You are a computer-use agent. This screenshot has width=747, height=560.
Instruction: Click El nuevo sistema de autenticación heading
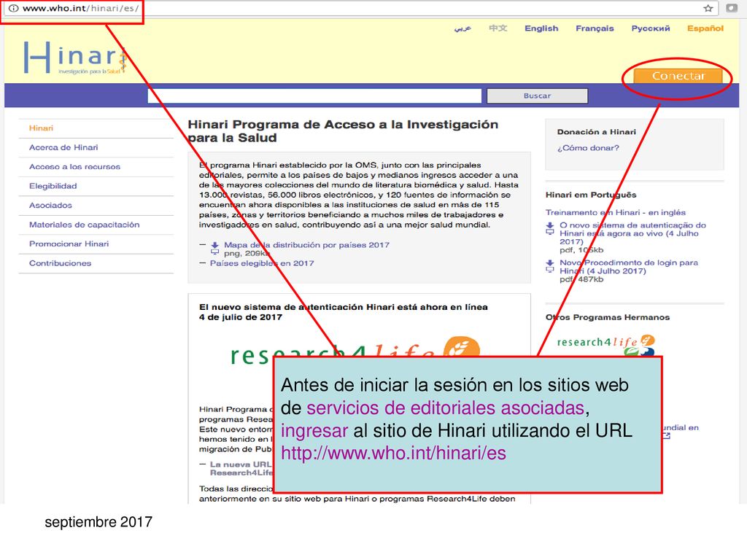tap(344, 312)
